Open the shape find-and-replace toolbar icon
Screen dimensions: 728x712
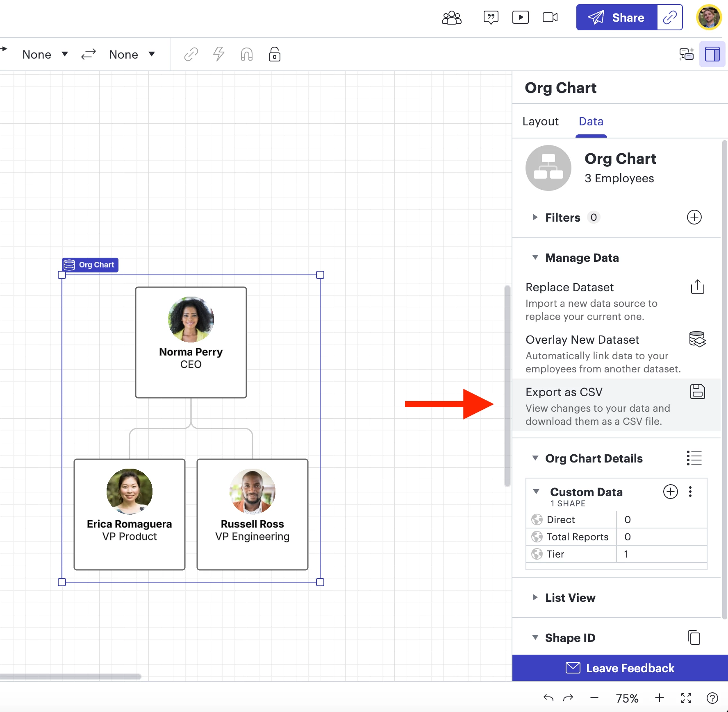(686, 54)
